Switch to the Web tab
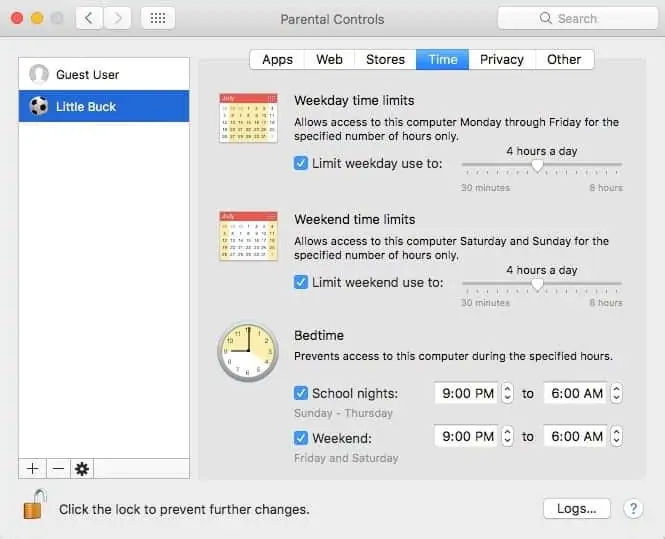This screenshot has width=665, height=539. pyautogui.click(x=329, y=59)
